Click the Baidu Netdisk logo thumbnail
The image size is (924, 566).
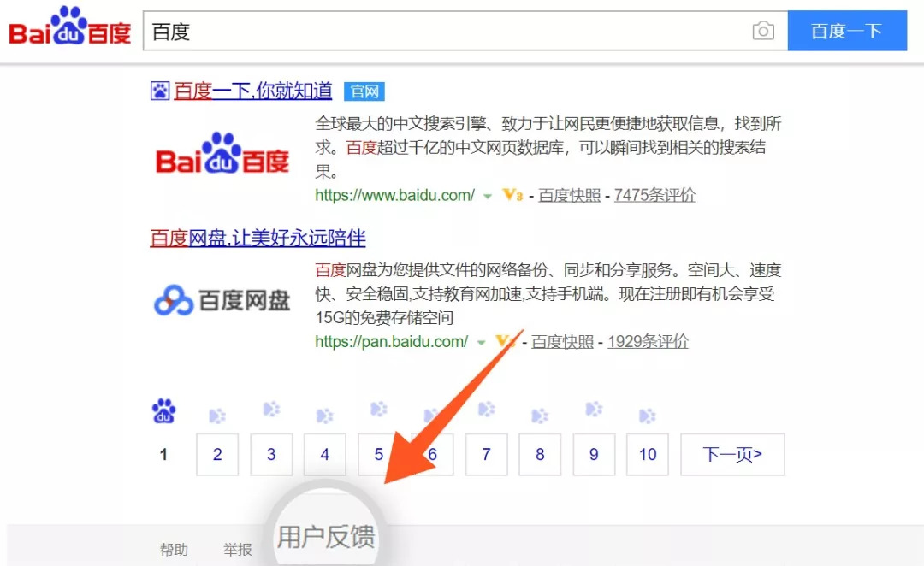pyautogui.click(x=222, y=300)
